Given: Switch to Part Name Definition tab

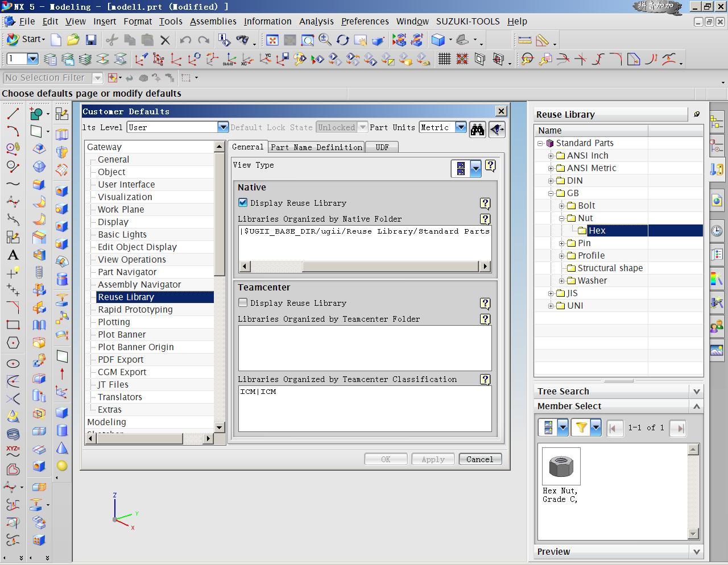Looking at the screenshot, I should click(316, 147).
